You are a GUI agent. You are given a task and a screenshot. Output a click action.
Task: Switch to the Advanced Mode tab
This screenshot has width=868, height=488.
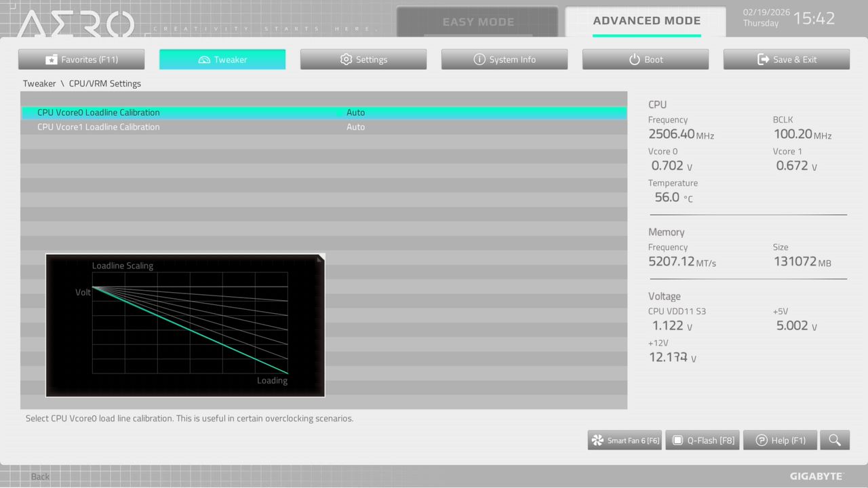tap(646, 21)
